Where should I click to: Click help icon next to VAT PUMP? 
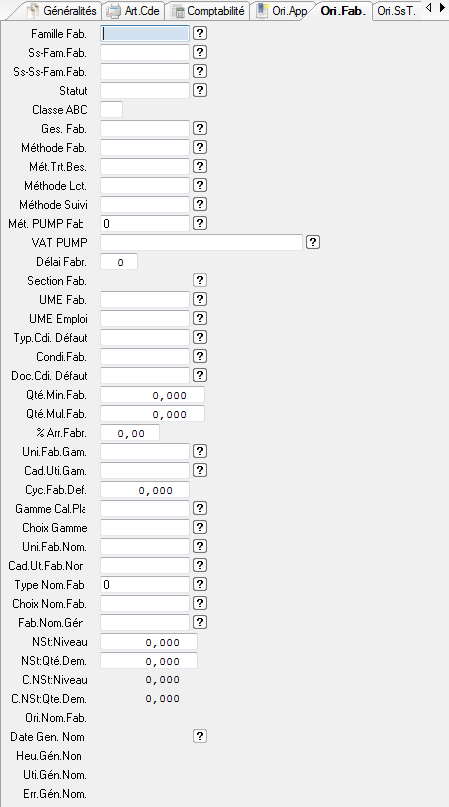point(313,242)
